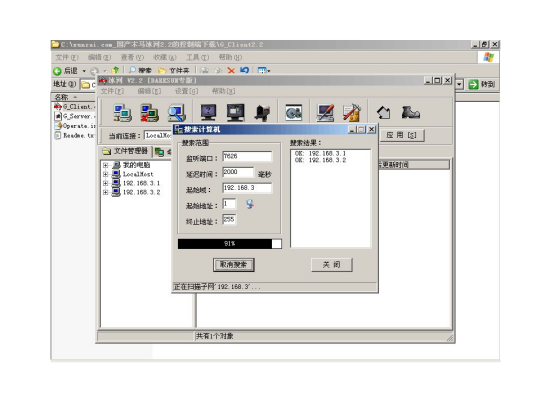The width and height of the screenshot is (536, 401).
Task: Click the boot shaped toolbar icon
Action: (x=411, y=112)
